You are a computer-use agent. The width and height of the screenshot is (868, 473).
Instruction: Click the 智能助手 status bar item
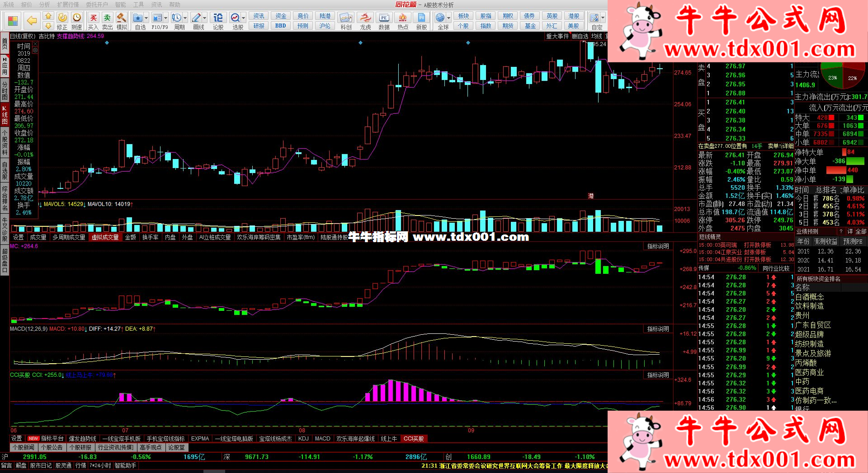tap(125, 465)
